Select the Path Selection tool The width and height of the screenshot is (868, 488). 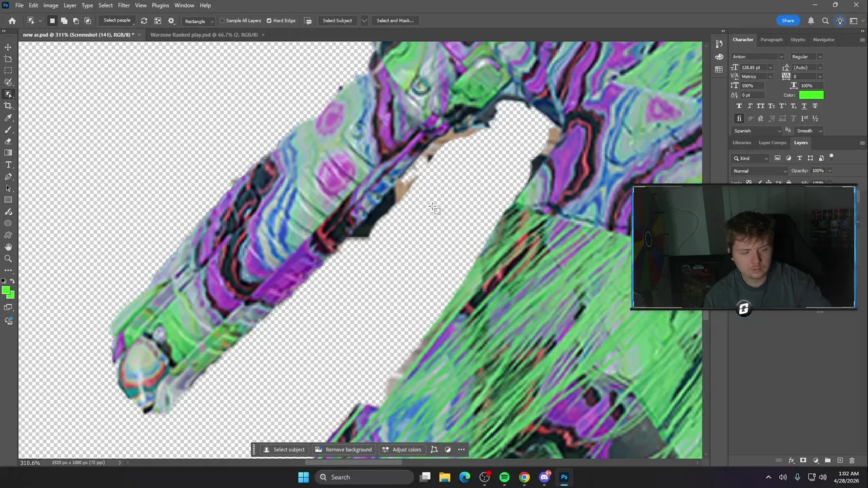(8, 188)
